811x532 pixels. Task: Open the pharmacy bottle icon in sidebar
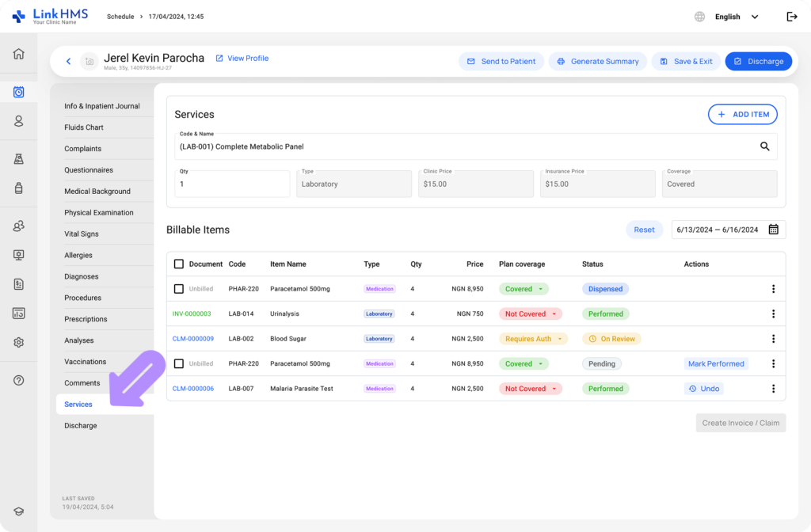[19, 188]
